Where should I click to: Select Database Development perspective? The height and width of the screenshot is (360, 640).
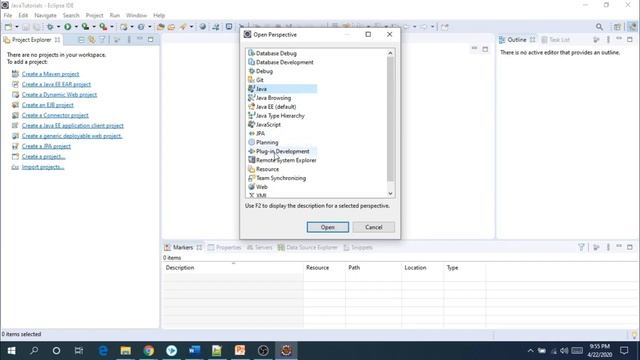pyautogui.click(x=281, y=62)
